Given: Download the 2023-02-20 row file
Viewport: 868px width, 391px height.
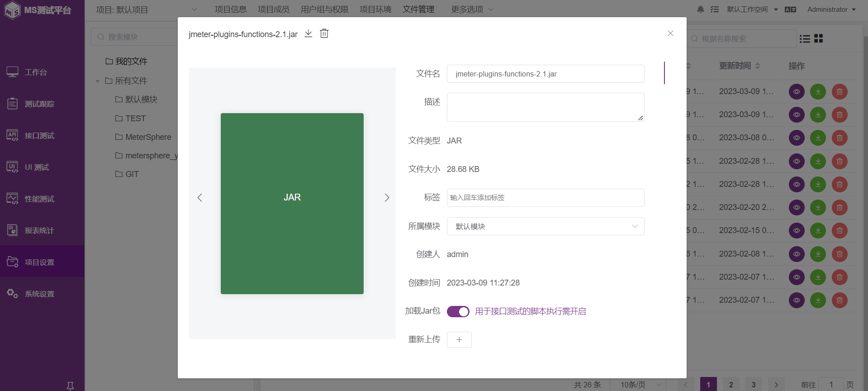Looking at the screenshot, I should (x=818, y=208).
